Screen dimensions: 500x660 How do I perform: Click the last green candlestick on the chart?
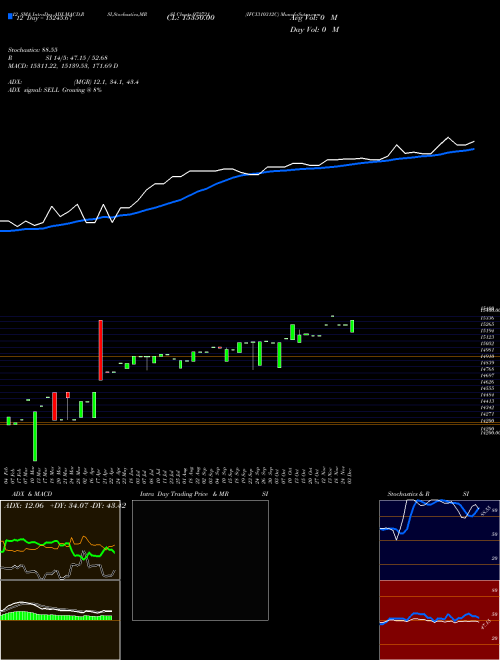[x=352, y=326]
